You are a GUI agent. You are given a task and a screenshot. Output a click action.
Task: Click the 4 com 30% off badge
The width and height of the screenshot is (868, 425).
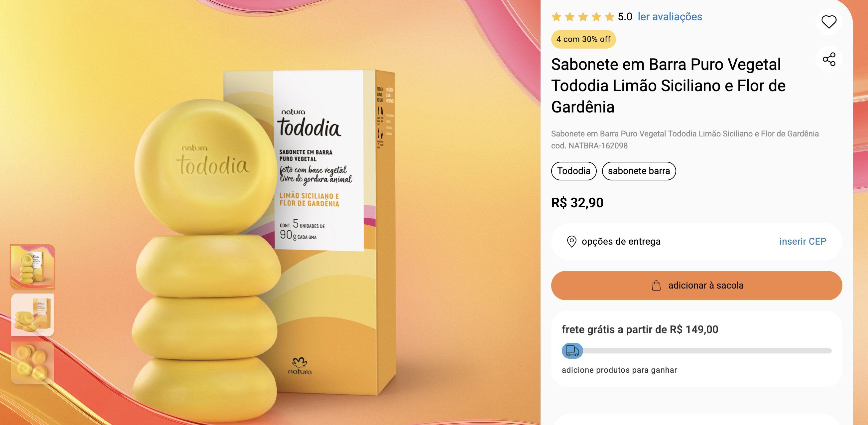[x=583, y=39]
